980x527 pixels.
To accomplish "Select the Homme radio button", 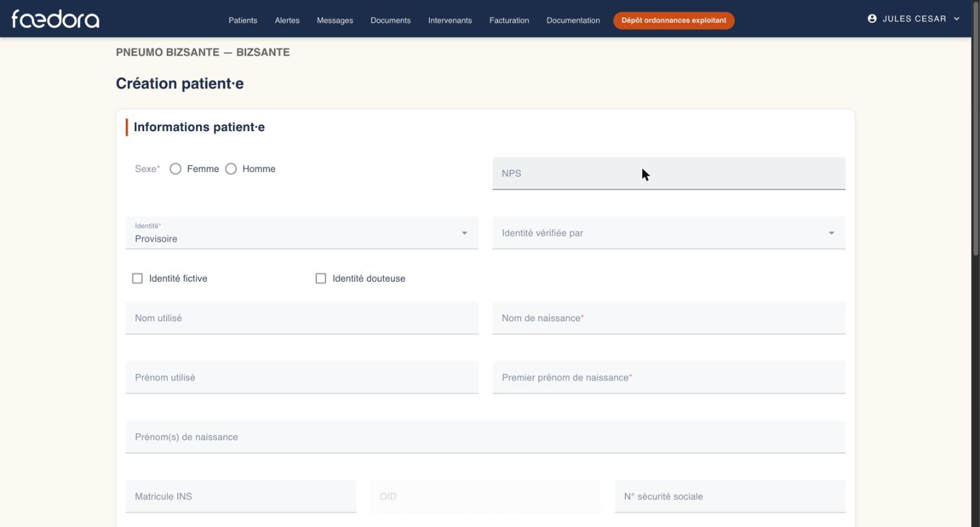I will [231, 169].
